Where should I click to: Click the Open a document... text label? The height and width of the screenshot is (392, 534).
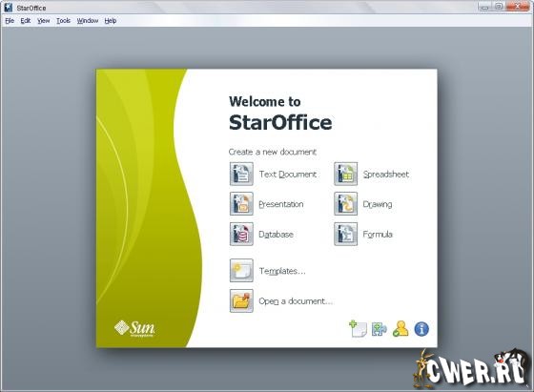pos(296,301)
